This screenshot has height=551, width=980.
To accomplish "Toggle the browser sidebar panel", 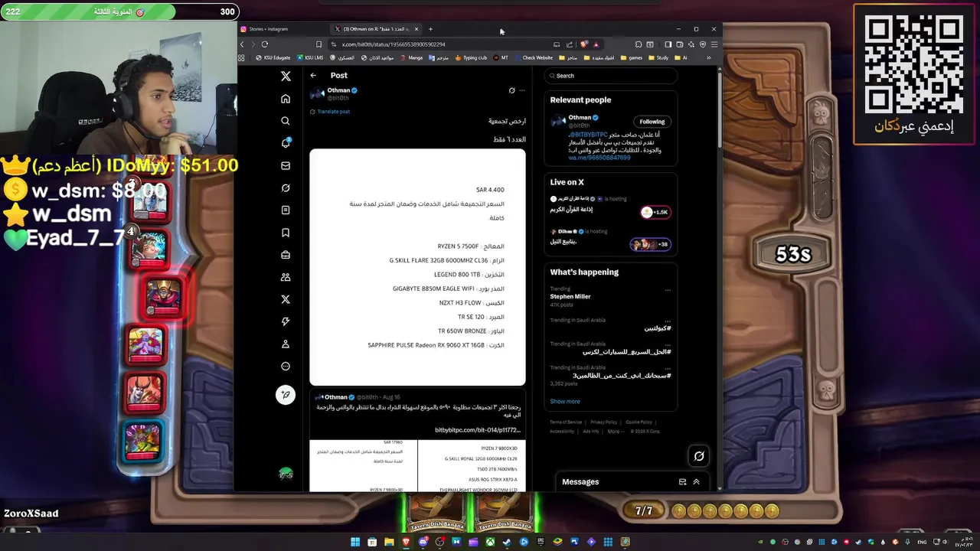I will click(x=668, y=44).
